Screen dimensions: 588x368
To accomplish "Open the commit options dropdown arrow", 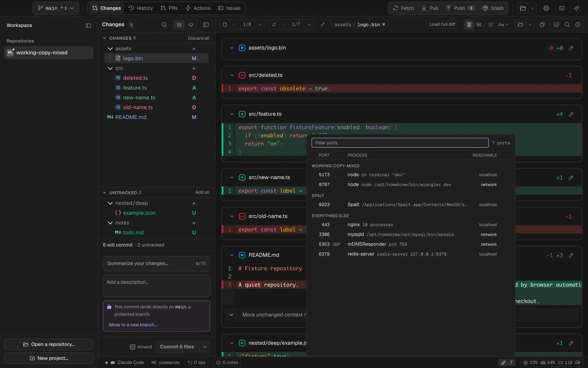I will (x=205, y=347).
